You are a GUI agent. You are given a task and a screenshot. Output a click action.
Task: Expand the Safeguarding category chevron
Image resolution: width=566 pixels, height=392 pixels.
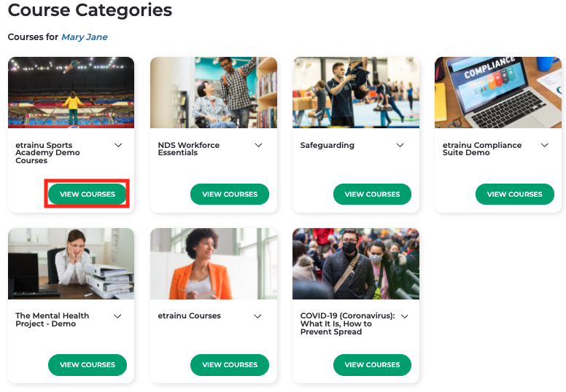[x=400, y=146]
